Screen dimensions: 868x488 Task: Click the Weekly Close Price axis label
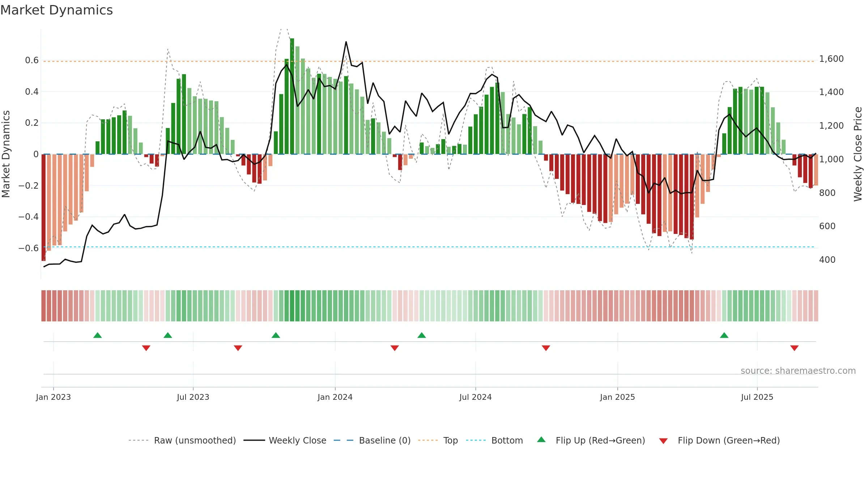click(x=858, y=154)
